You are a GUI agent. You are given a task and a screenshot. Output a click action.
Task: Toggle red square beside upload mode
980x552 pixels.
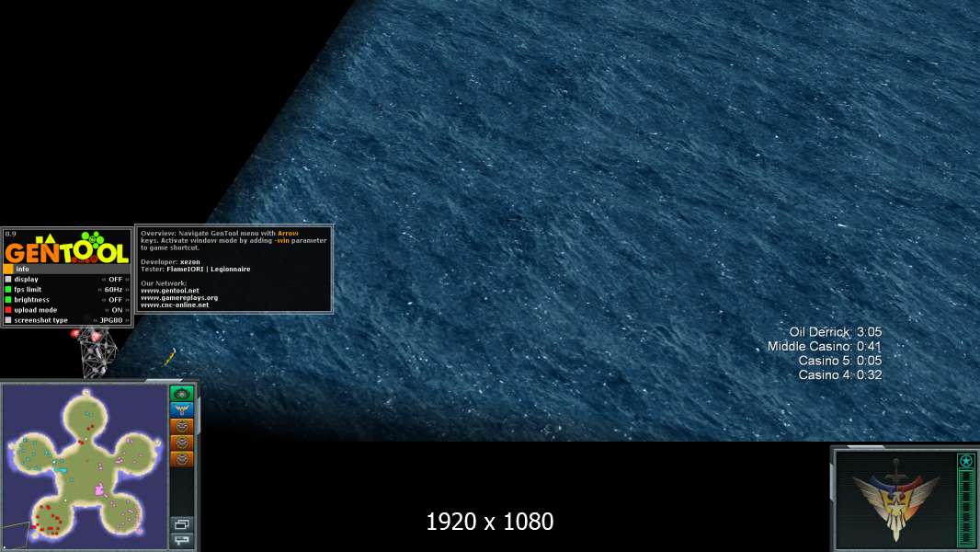pyautogui.click(x=8, y=310)
